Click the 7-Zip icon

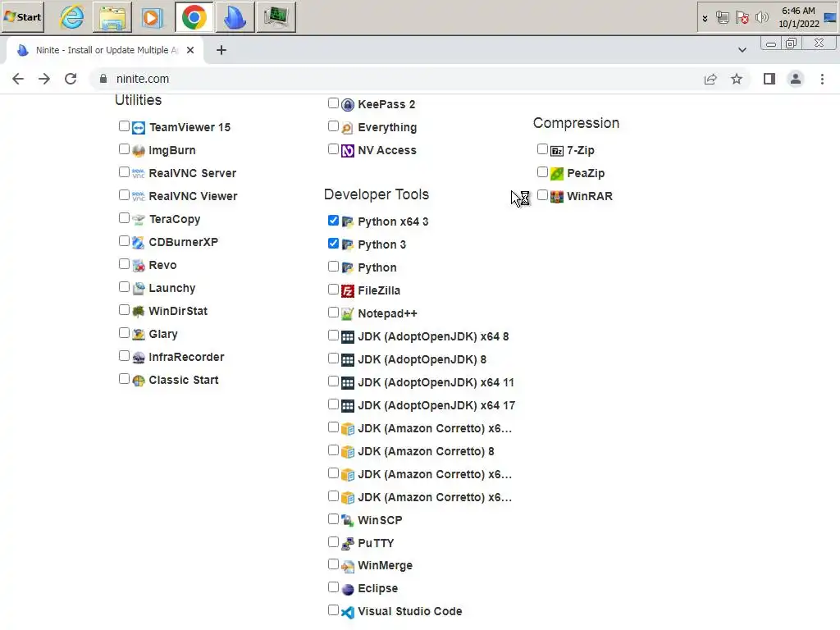[x=557, y=151]
